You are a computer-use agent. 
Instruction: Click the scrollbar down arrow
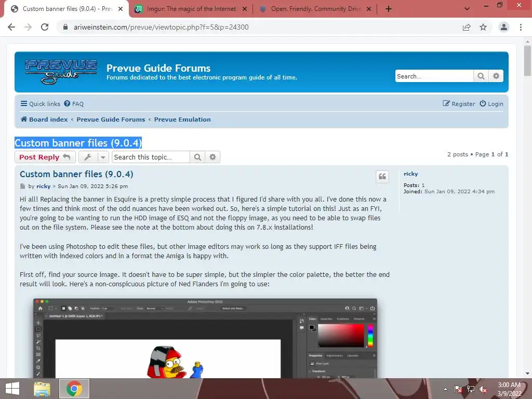click(527, 374)
